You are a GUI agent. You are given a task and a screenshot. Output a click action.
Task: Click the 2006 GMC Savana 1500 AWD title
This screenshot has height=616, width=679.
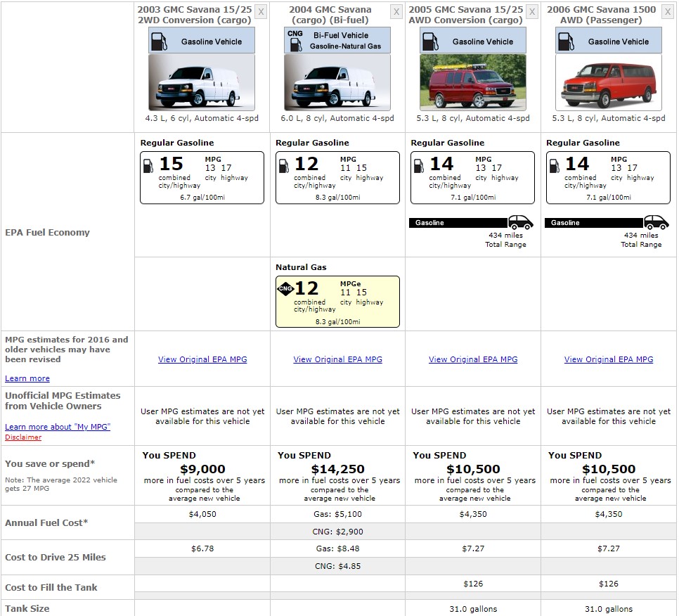coord(601,15)
